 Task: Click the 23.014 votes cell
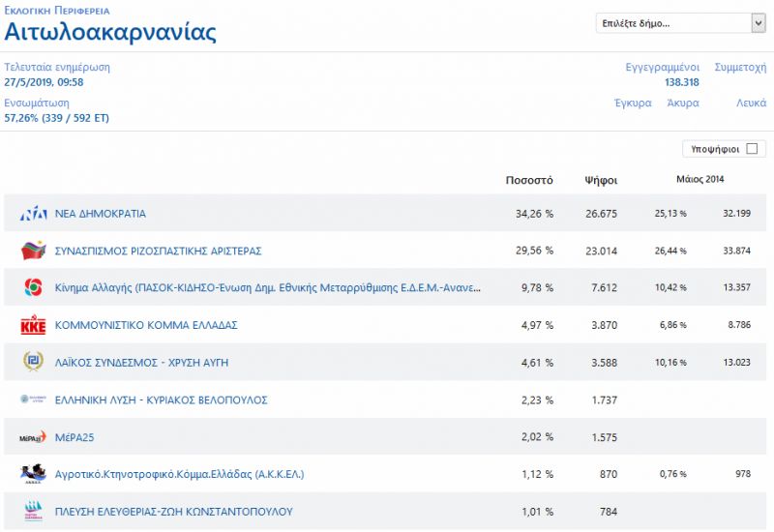click(601, 251)
